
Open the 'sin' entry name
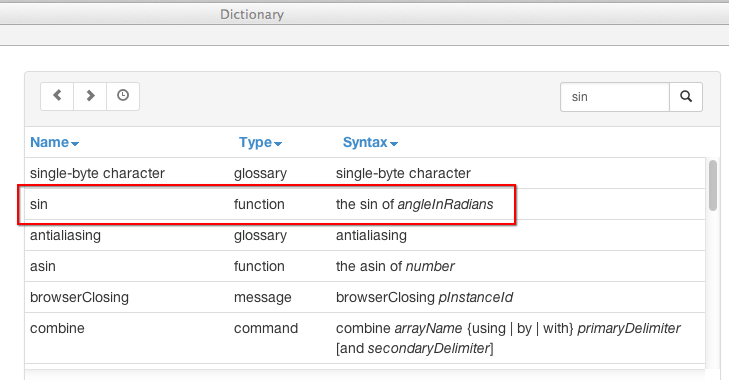click(39, 204)
